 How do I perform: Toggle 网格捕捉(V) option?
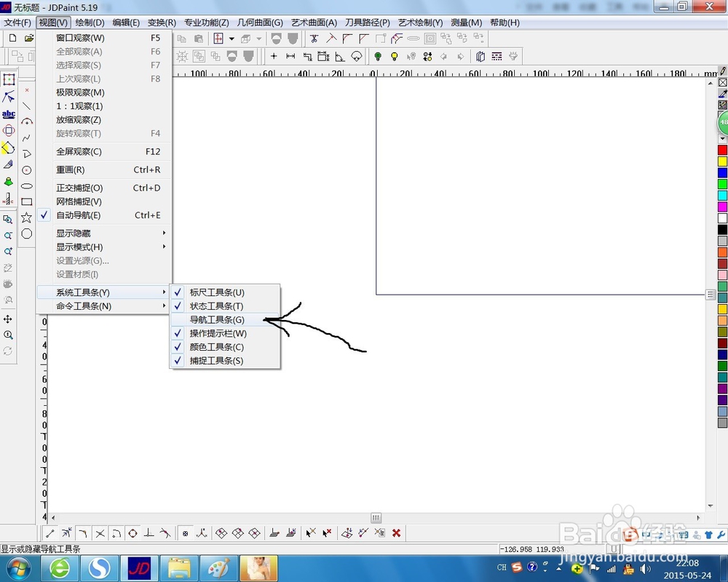104,202
